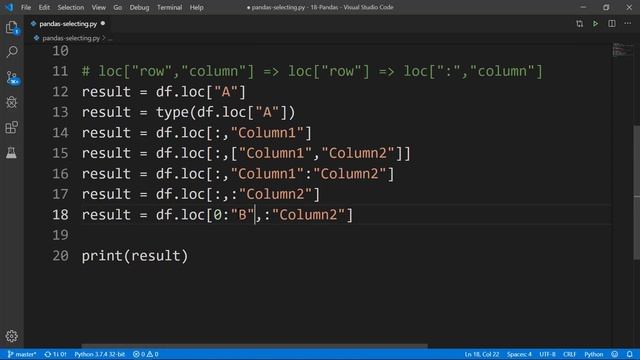Select Python language mode
The width and height of the screenshot is (640, 360).
(593, 354)
